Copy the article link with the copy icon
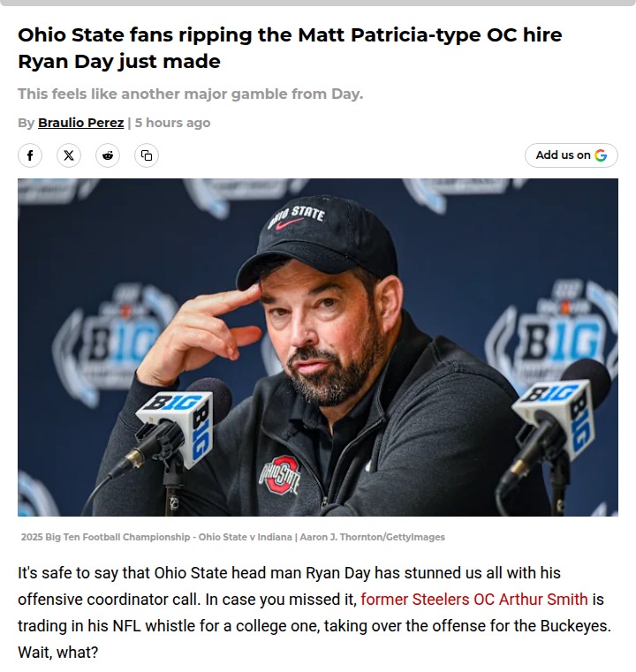Viewport: 636px width, 672px height. [x=147, y=155]
